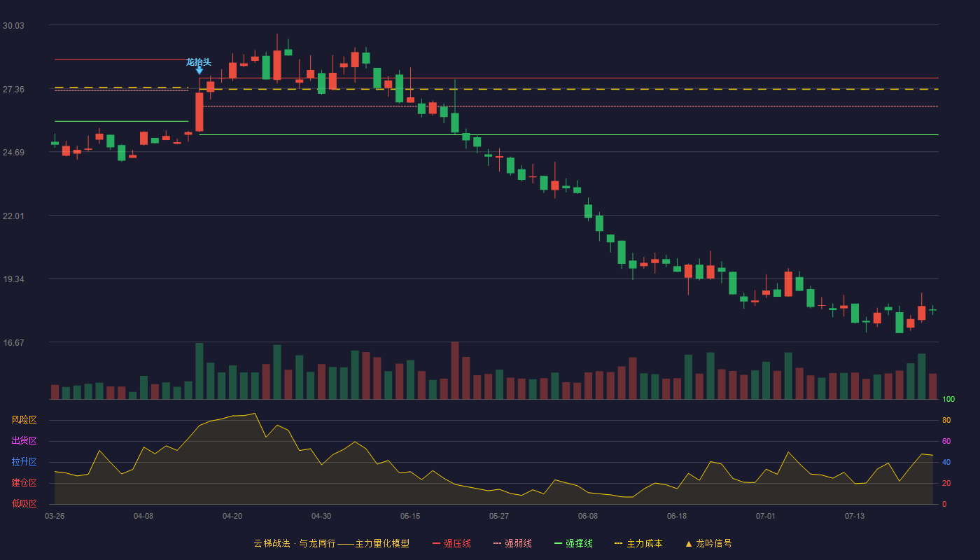The image size is (980, 560).
Task: Click the 30.03 price axis label
Action: coord(13,26)
